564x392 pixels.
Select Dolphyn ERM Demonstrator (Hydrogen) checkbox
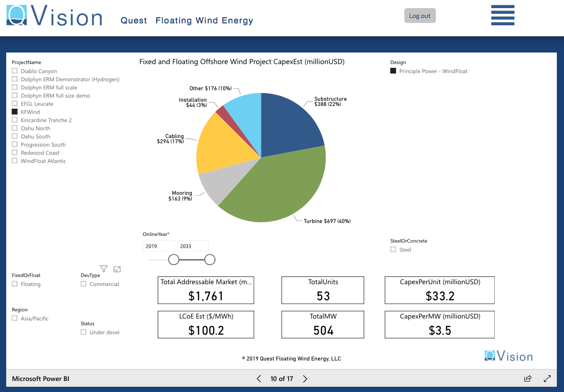15,79
